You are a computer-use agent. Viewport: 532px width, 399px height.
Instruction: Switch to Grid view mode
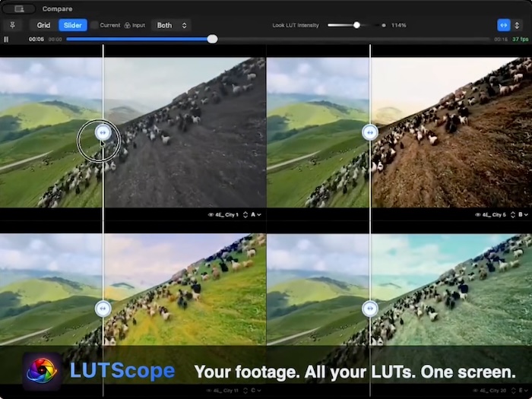click(x=43, y=25)
